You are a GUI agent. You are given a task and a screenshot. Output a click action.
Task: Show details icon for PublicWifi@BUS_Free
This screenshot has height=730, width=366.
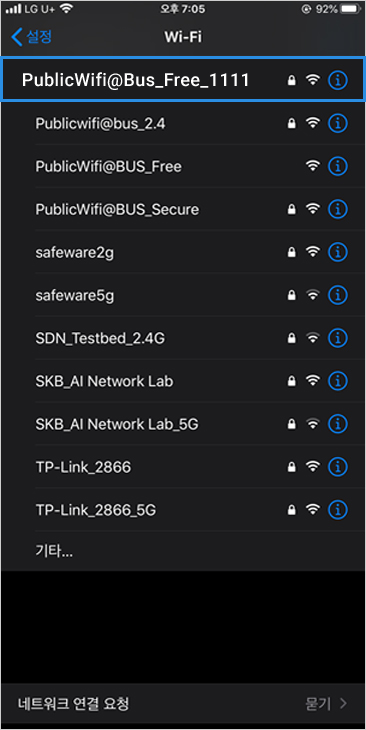pos(338,166)
